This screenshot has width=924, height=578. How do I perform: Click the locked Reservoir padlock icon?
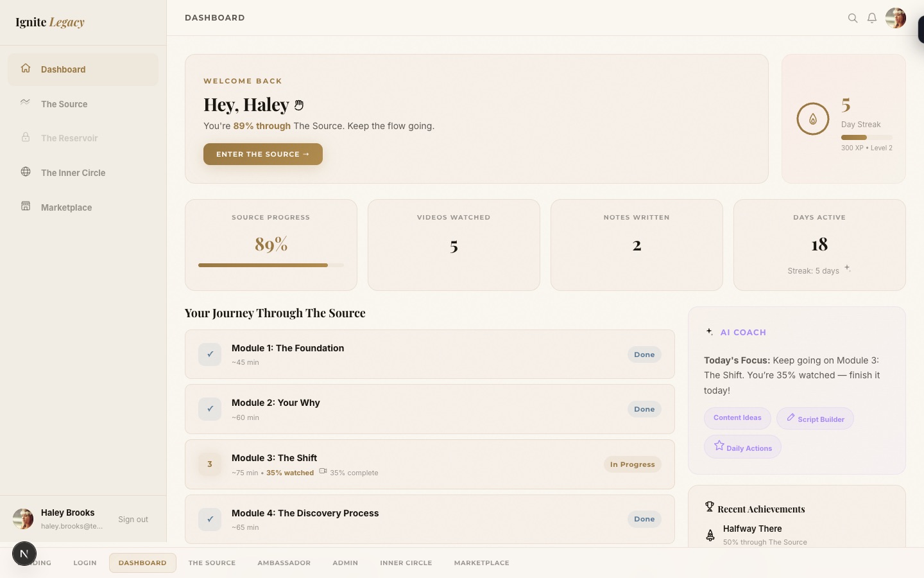25,137
